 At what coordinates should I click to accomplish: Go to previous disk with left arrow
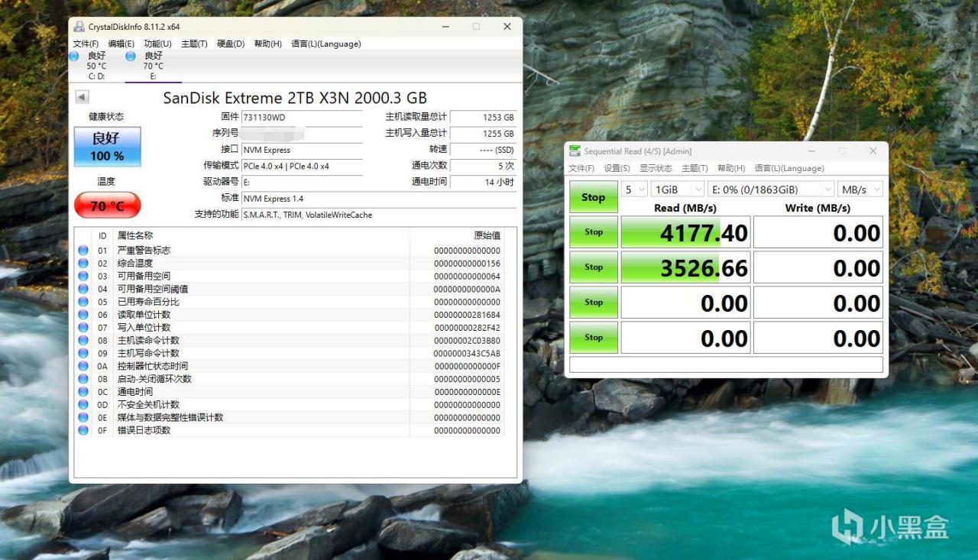coord(82,97)
